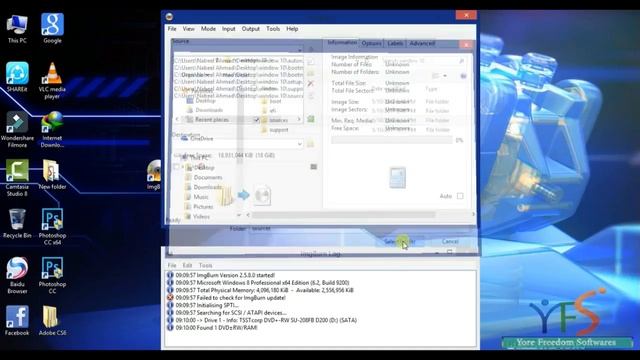Image resolution: width=640 pixels, height=360 pixels.
Task: Expand the Destination dropdown
Action: pyautogui.click(x=300, y=144)
